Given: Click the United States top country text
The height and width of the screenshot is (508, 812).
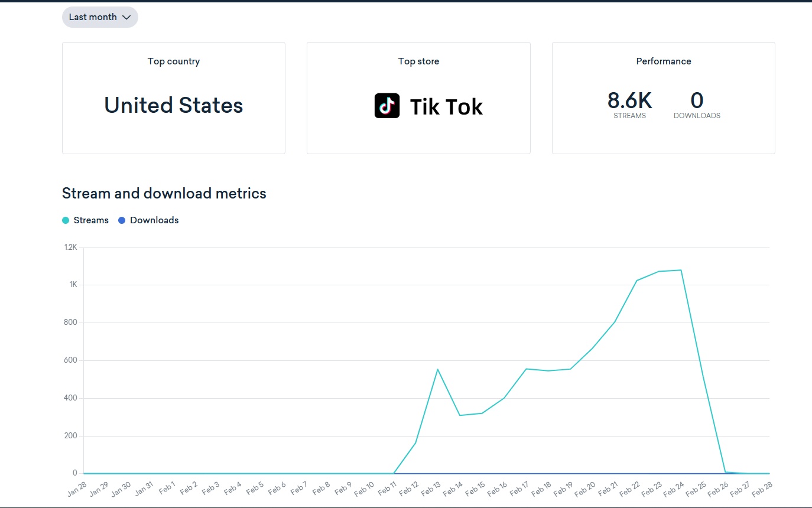Looking at the screenshot, I should pos(174,106).
